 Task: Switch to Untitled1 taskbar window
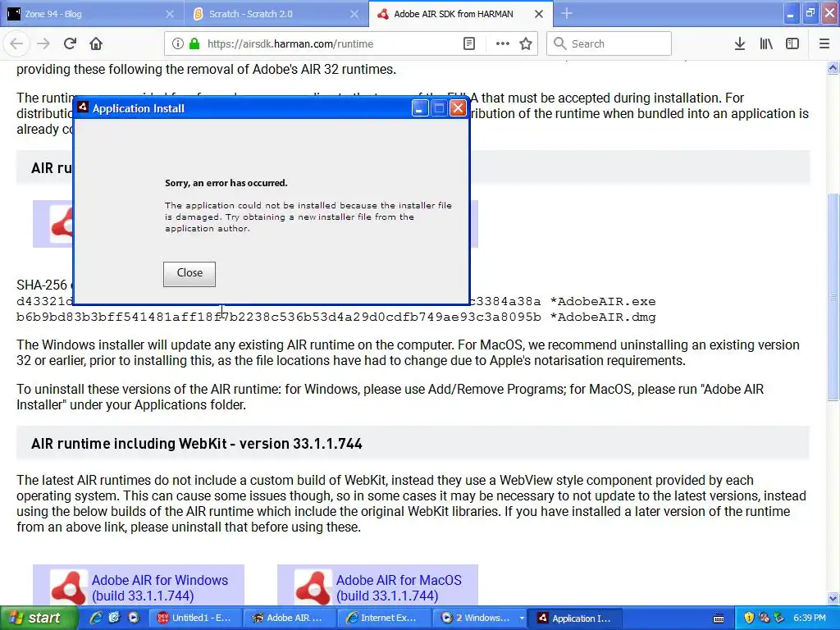point(194,618)
